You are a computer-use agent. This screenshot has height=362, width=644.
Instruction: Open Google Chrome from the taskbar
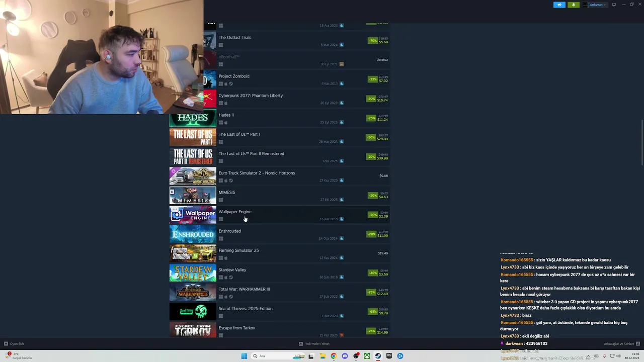point(334,356)
